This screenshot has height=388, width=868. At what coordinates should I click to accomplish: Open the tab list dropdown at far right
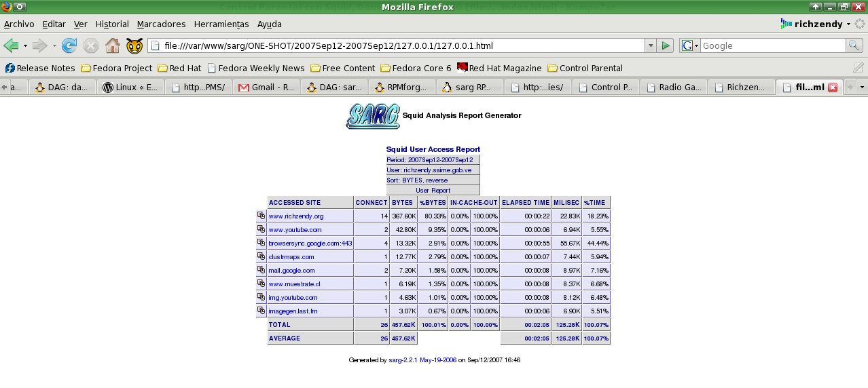click(x=862, y=88)
